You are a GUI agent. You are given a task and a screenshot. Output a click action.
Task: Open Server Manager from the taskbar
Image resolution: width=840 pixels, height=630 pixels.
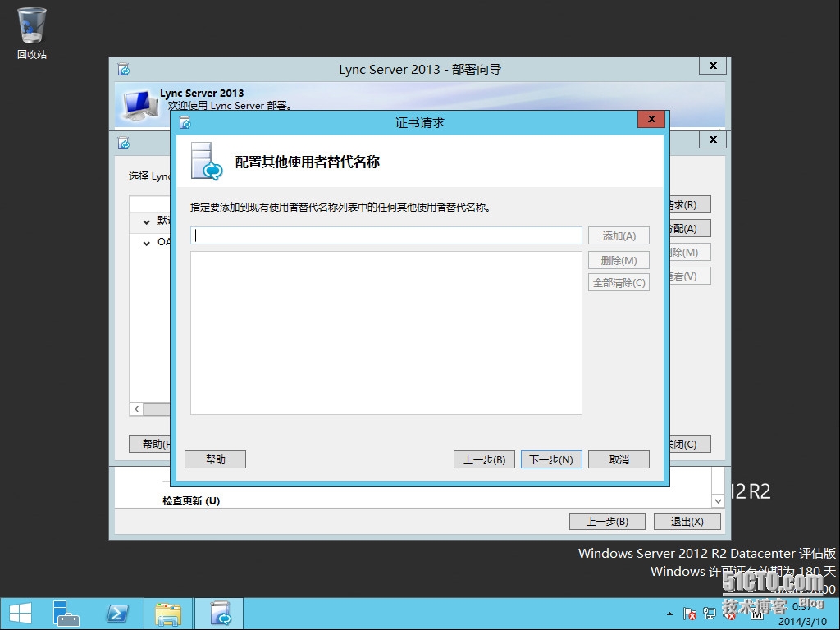tap(66, 614)
